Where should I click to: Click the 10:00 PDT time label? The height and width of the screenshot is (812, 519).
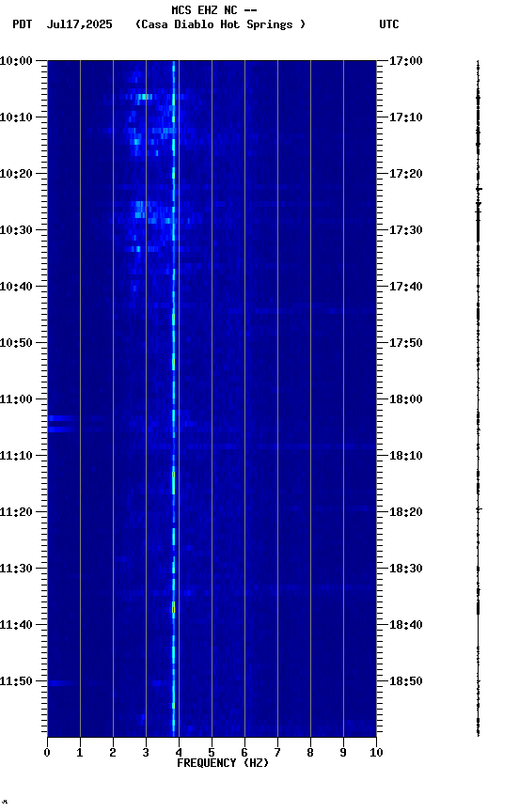16,61
